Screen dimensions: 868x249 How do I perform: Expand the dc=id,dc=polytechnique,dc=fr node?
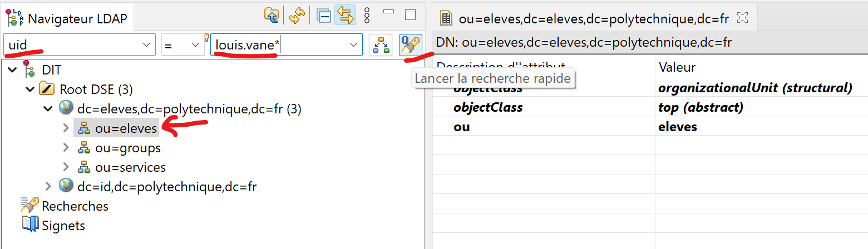(48, 186)
